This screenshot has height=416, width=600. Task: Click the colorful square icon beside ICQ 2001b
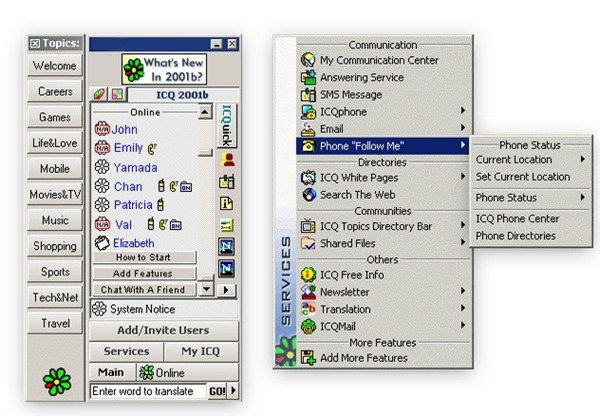[x=117, y=94]
